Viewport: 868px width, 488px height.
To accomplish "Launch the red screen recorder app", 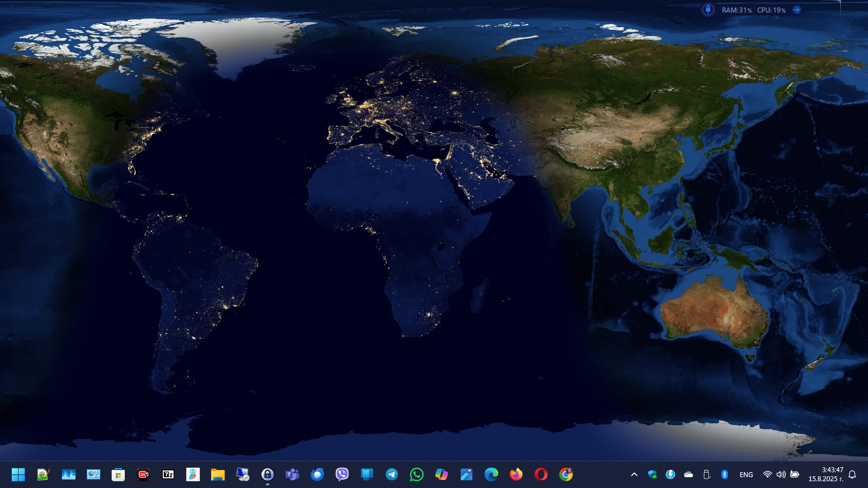I will pyautogui.click(x=143, y=474).
